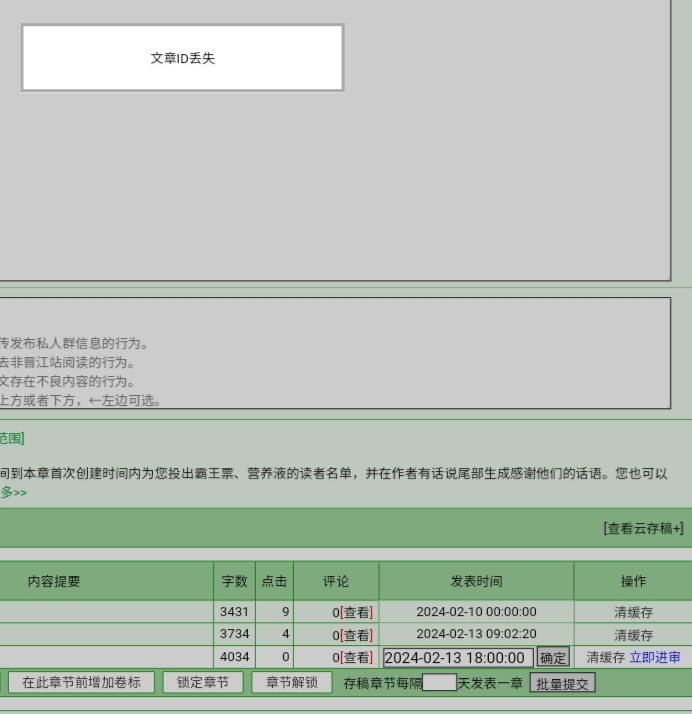Click 清缓存 in the 2024-02-10 row

(633, 612)
